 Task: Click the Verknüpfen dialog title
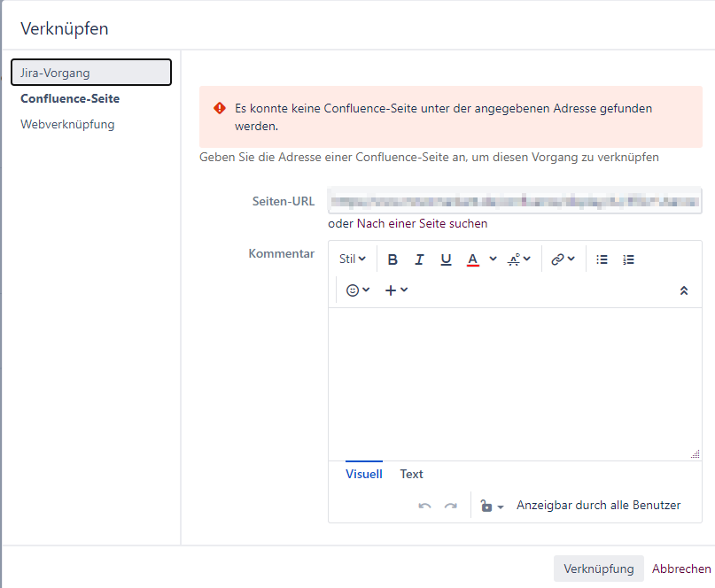(65, 28)
